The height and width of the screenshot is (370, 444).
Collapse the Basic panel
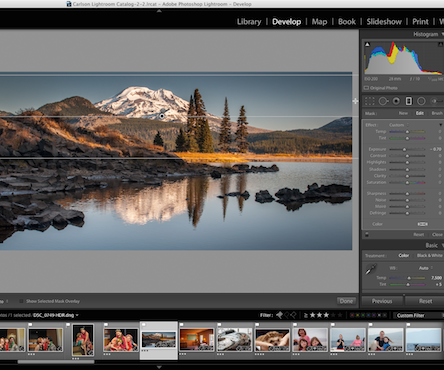point(443,245)
